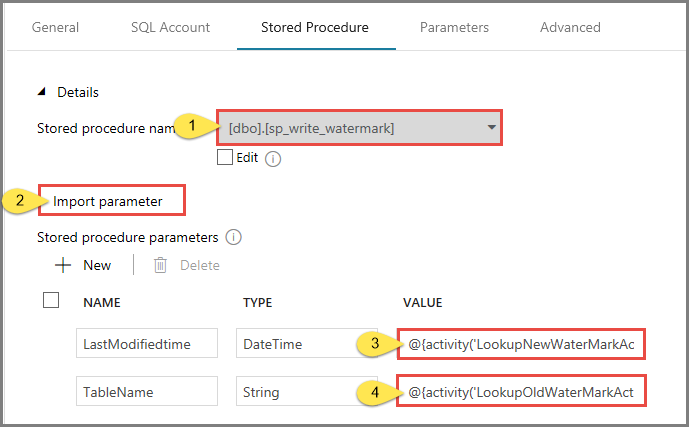Select the Stored Procedure tab
Viewport: 689px width, 427px height.
pyautogui.click(x=315, y=27)
